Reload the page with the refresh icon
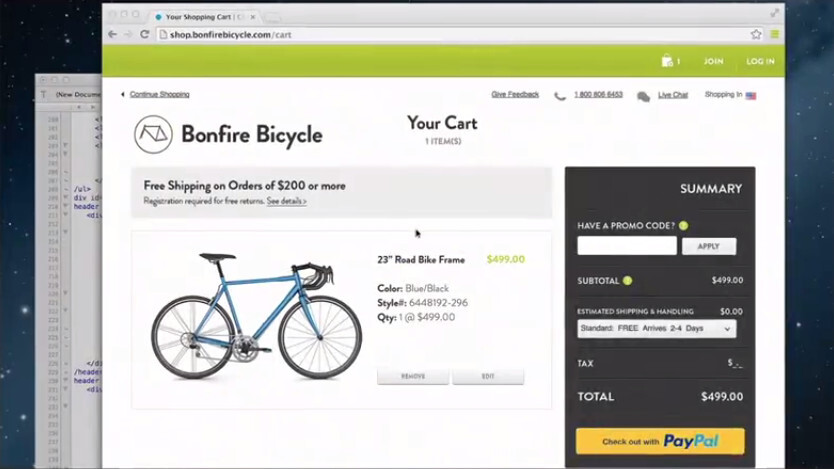 (x=145, y=34)
